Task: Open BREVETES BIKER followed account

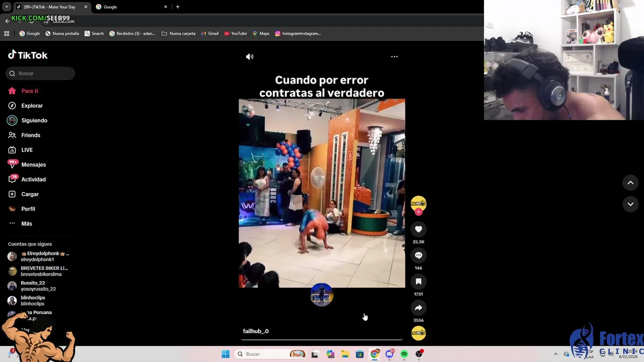Action: pos(39,271)
